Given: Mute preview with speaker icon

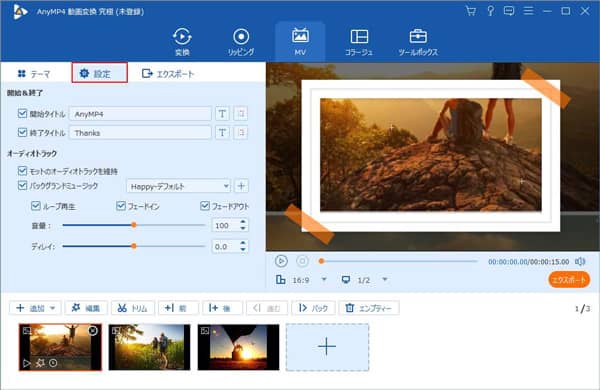Looking at the screenshot, I should point(580,261).
